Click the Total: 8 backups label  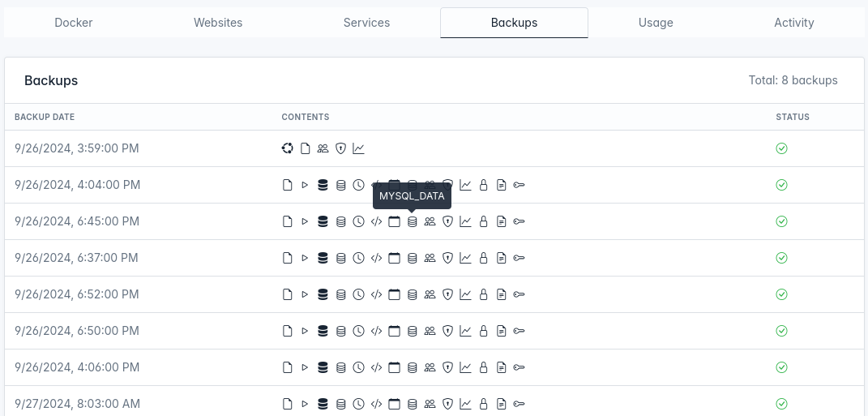coord(793,80)
